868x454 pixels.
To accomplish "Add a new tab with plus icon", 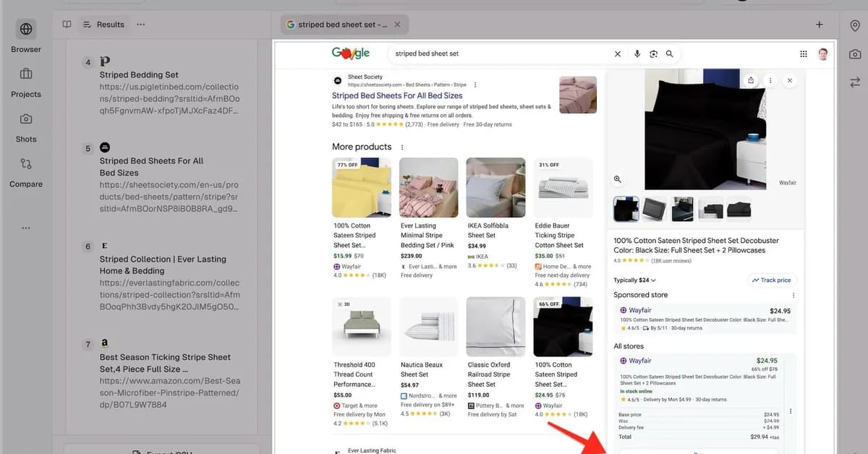I will pyautogui.click(x=819, y=25).
